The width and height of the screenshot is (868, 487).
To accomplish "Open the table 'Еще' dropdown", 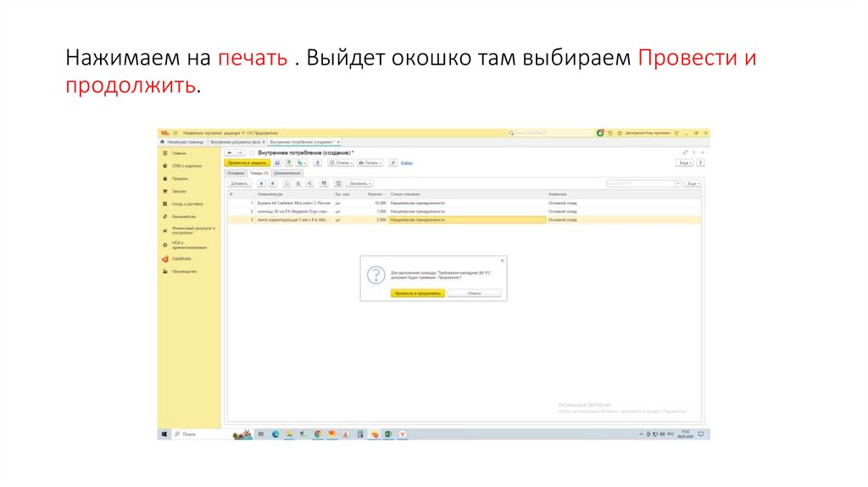I will coord(693,183).
